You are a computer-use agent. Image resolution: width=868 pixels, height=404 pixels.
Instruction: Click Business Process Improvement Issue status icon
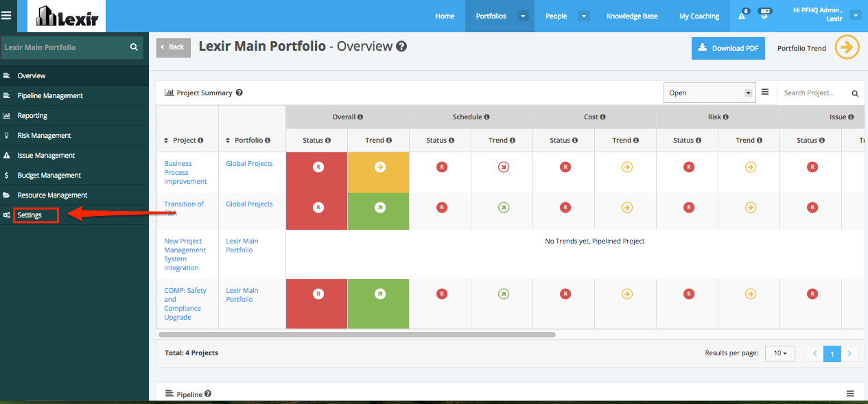812,167
